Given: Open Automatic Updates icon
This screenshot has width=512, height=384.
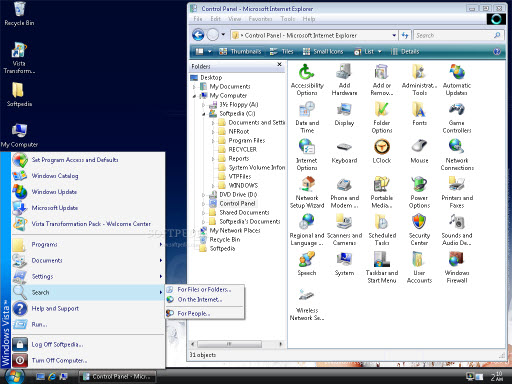Looking at the screenshot, I should (x=457, y=79).
